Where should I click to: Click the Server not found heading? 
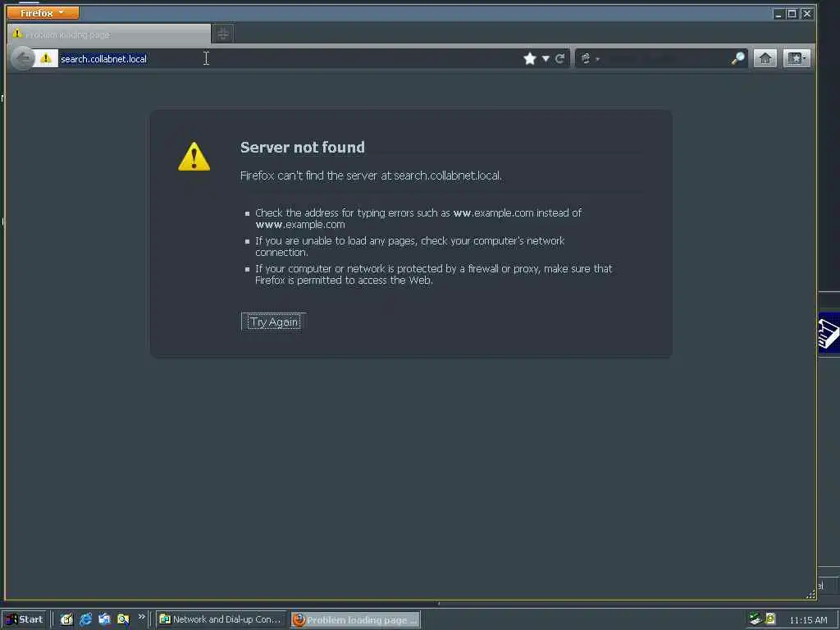(302, 148)
